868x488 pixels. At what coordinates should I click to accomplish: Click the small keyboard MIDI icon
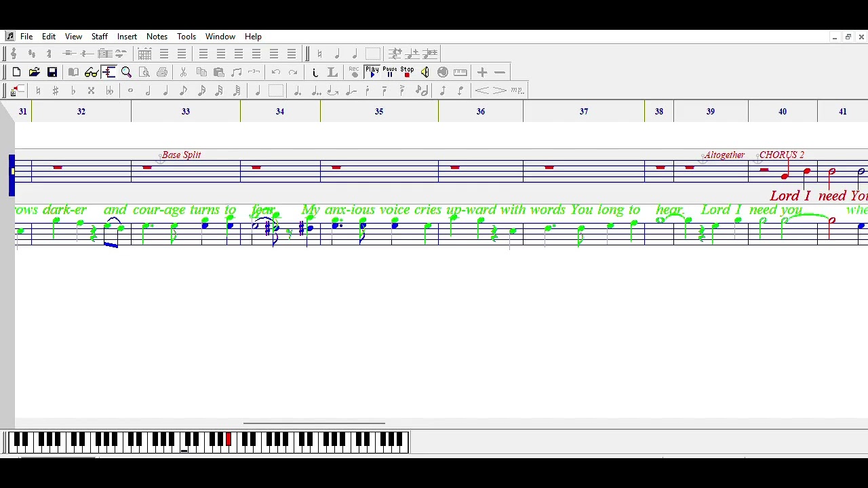point(460,72)
